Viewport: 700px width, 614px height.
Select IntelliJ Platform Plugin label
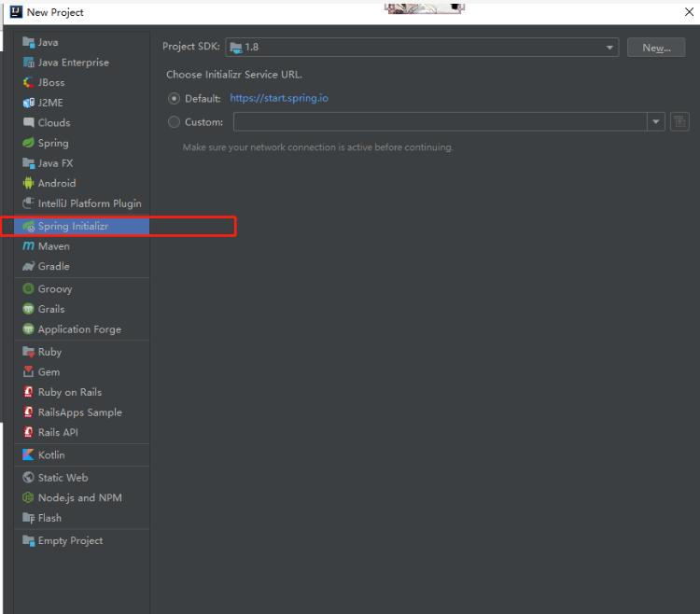coord(90,203)
